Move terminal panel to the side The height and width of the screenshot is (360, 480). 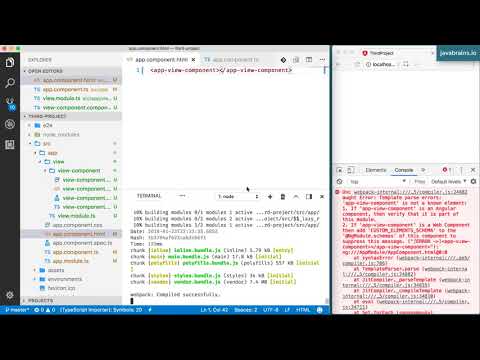pos(309,197)
